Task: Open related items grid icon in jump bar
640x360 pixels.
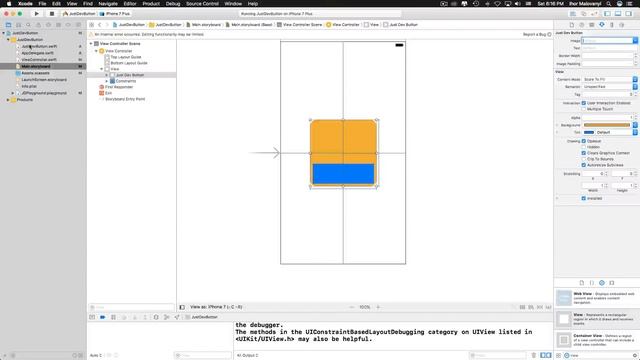Action: click(x=92, y=25)
